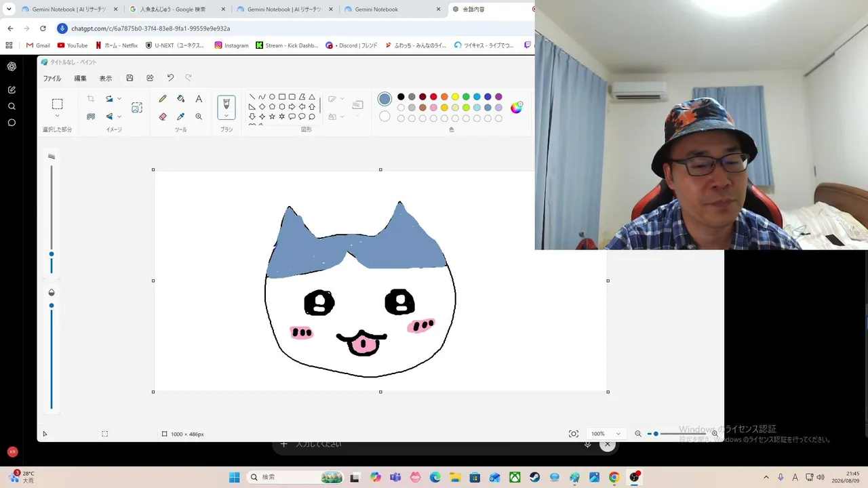Screen dimensions: 868x488
Task: Pick the Fill bucket tool
Action: pyautogui.click(x=180, y=99)
